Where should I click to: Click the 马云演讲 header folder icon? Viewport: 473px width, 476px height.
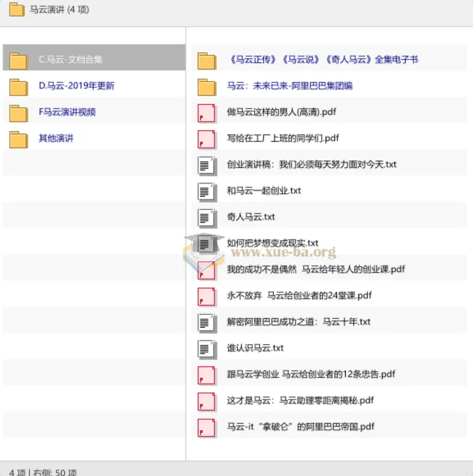click(x=16, y=9)
